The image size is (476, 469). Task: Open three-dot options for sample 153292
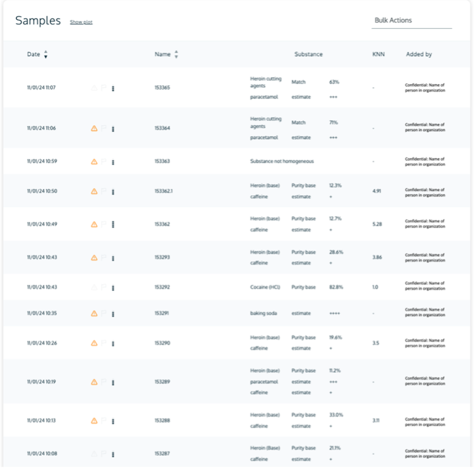(113, 287)
